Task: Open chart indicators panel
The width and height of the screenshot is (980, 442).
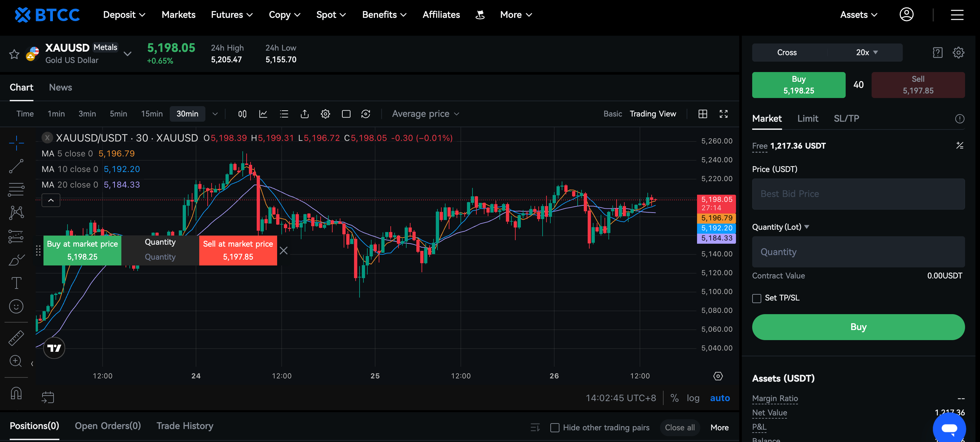Action: (x=263, y=114)
